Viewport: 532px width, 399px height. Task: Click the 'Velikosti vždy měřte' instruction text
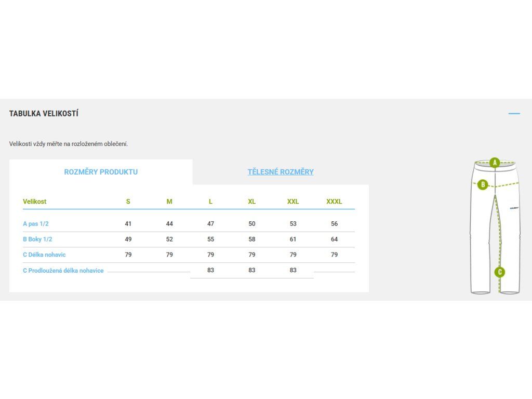pos(69,144)
